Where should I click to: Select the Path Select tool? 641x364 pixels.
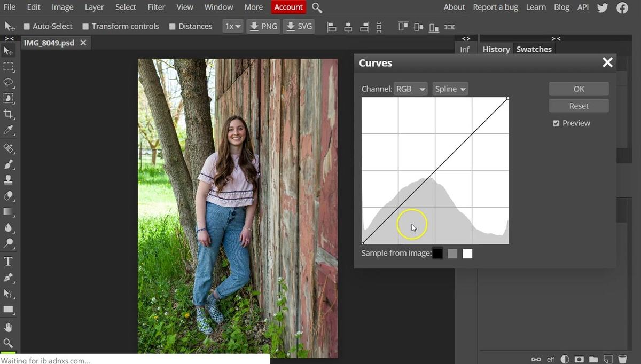pyautogui.click(x=9, y=294)
